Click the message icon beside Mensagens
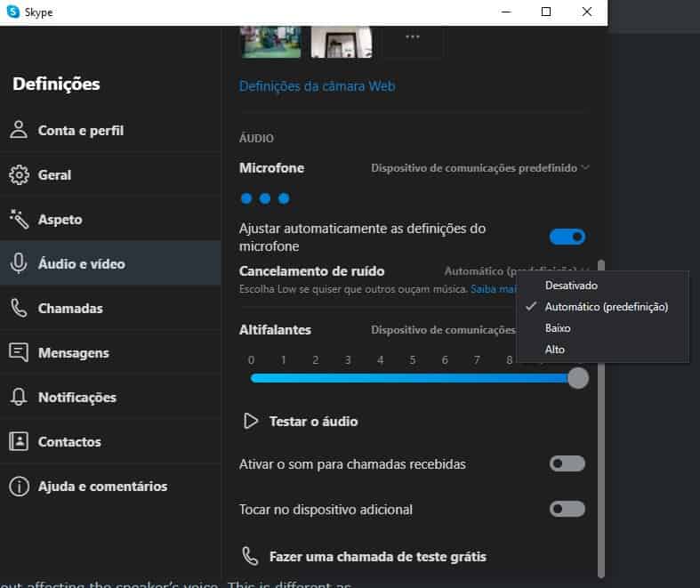Screen dimensions: 700x588 19,352
